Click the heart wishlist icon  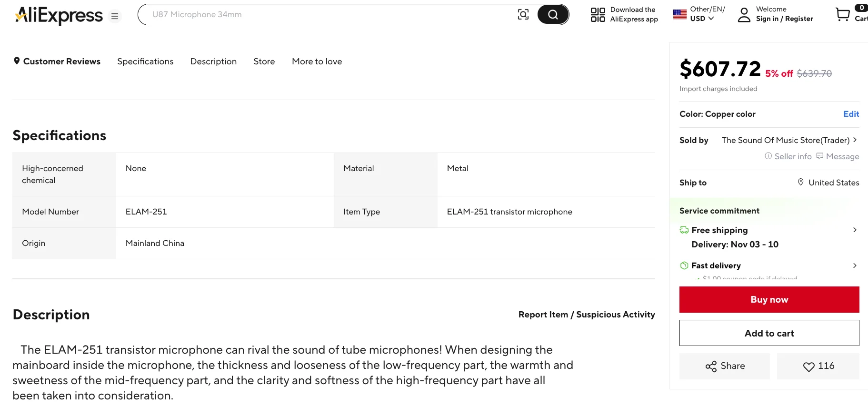click(x=808, y=367)
